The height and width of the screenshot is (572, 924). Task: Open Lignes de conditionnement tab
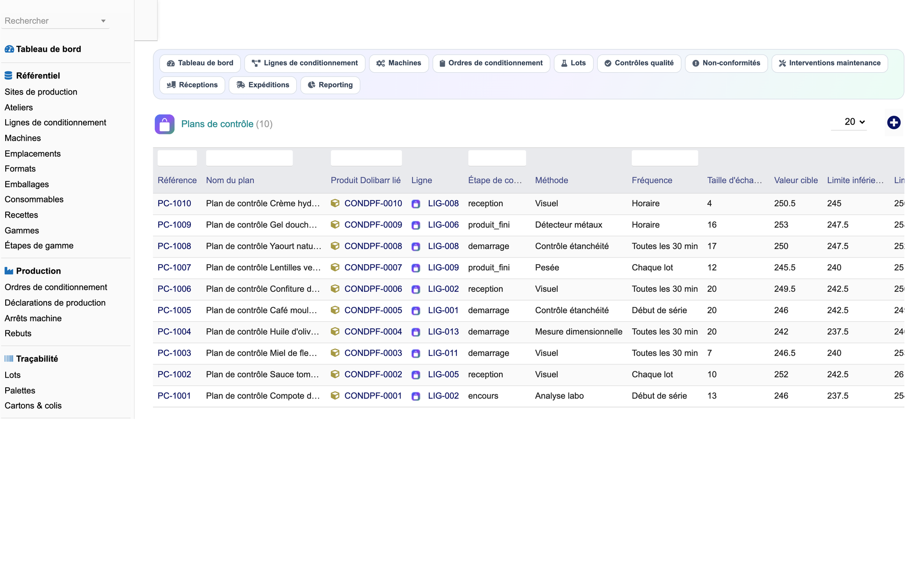pos(305,63)
